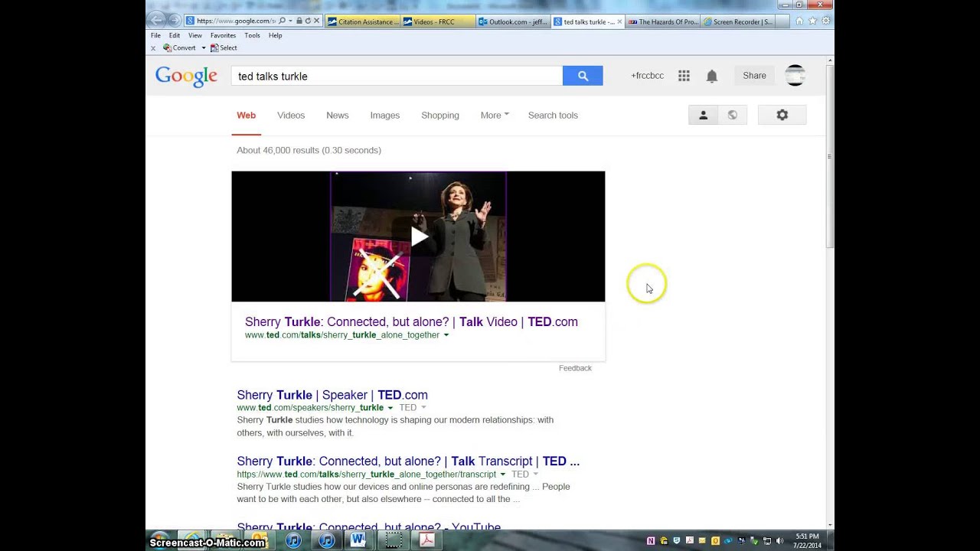Open the Google apps grid
Viewport: 980px width, 551px height.
pos(684,76)
